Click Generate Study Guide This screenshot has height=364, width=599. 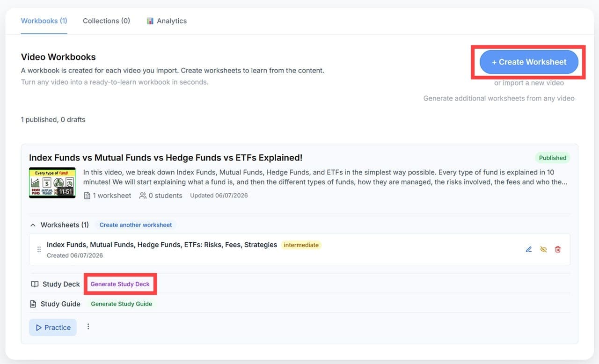tap(122, 304)
